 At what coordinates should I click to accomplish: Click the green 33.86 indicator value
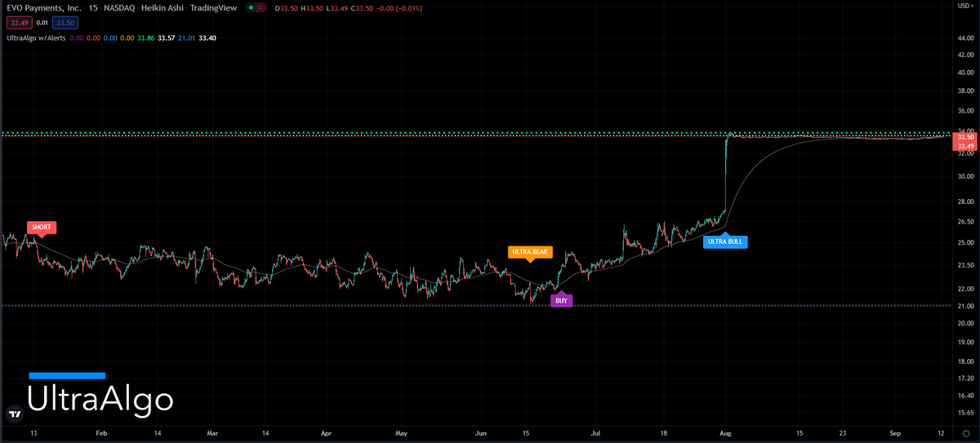(x=147, y=38)
